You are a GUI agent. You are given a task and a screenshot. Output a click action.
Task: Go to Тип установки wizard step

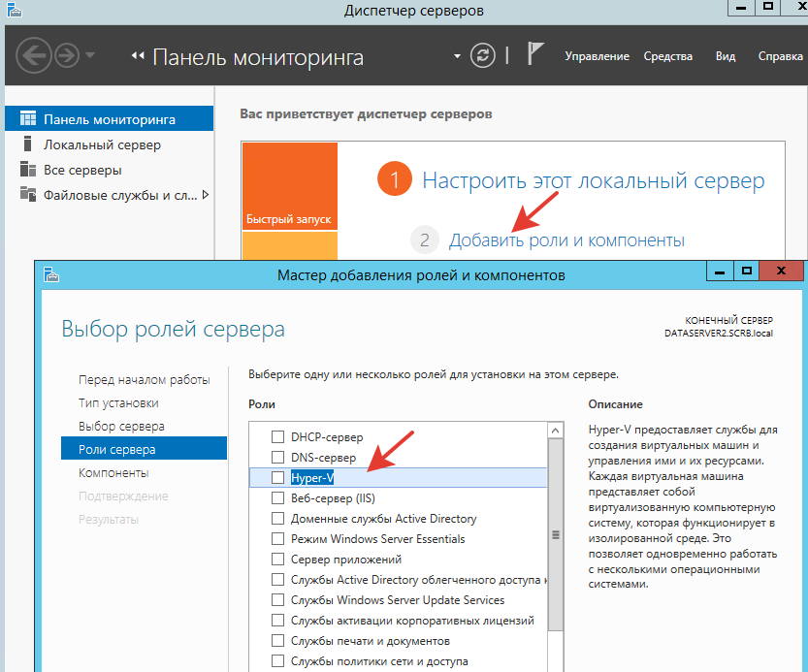(118, 403)
